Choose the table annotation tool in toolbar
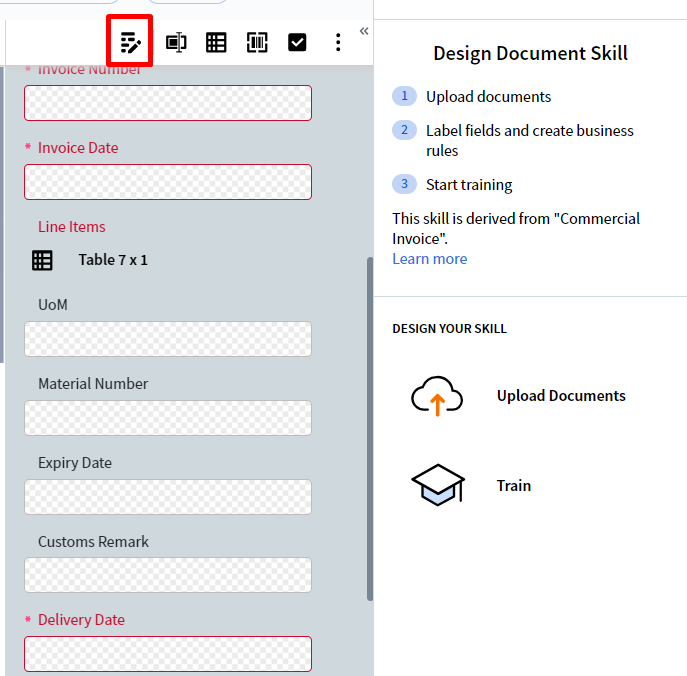The height and width of the screenshot is (676, 687). pos(216,42)
